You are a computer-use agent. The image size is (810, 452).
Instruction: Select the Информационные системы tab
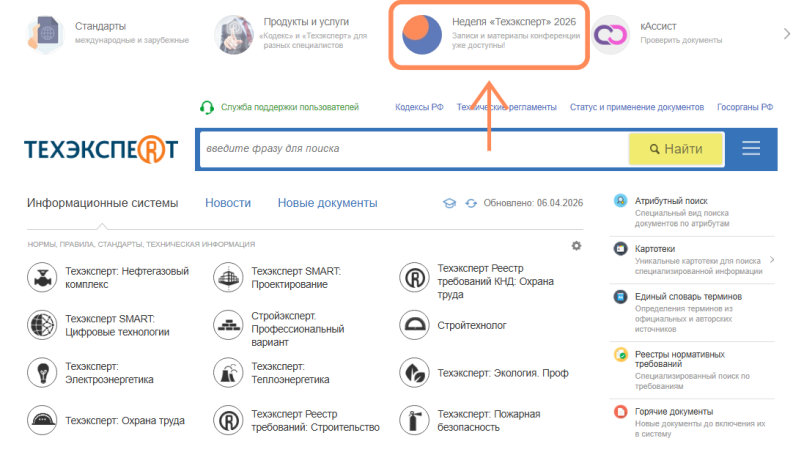click(103, 203)
